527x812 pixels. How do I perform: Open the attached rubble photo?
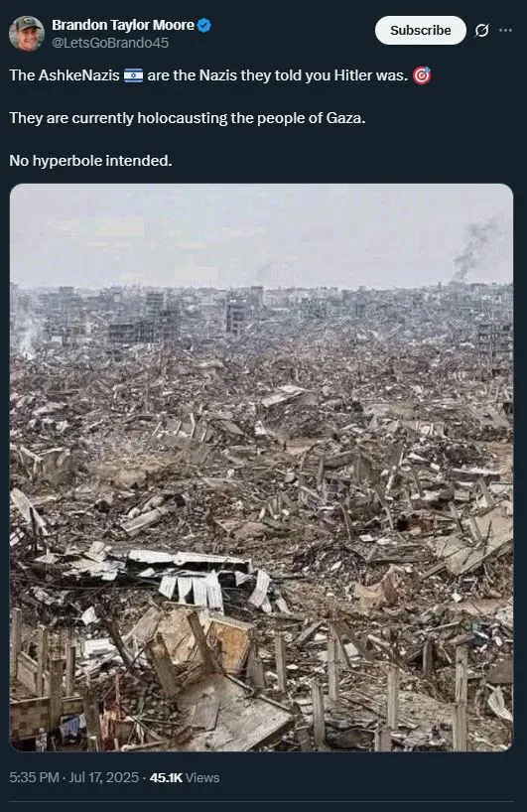[261, 468]
